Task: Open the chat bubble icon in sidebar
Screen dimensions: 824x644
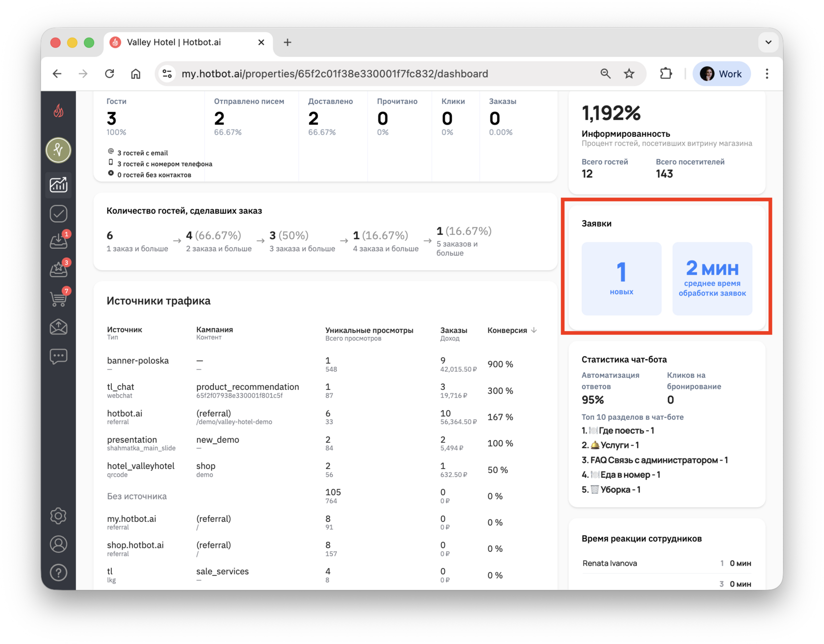Action: tap(58, 356)
